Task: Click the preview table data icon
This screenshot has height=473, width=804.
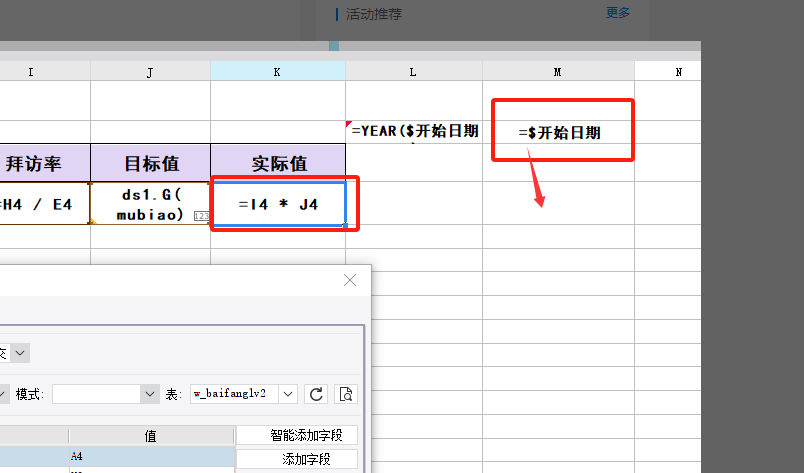Action: (346, 394)
